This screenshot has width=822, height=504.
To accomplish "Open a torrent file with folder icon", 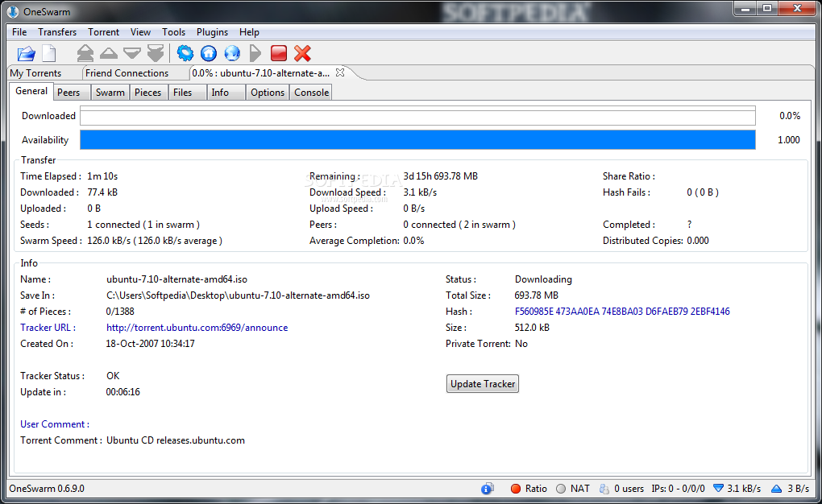I will pos(26,53).
